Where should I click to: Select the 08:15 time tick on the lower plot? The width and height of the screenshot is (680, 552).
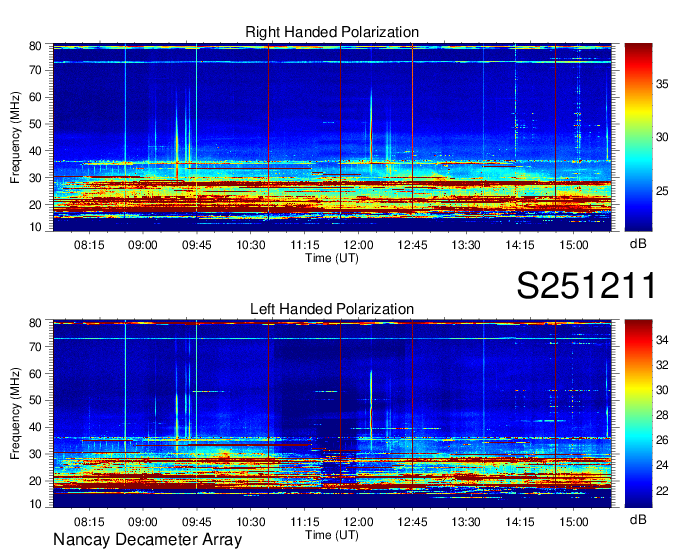tap(89, 521)
